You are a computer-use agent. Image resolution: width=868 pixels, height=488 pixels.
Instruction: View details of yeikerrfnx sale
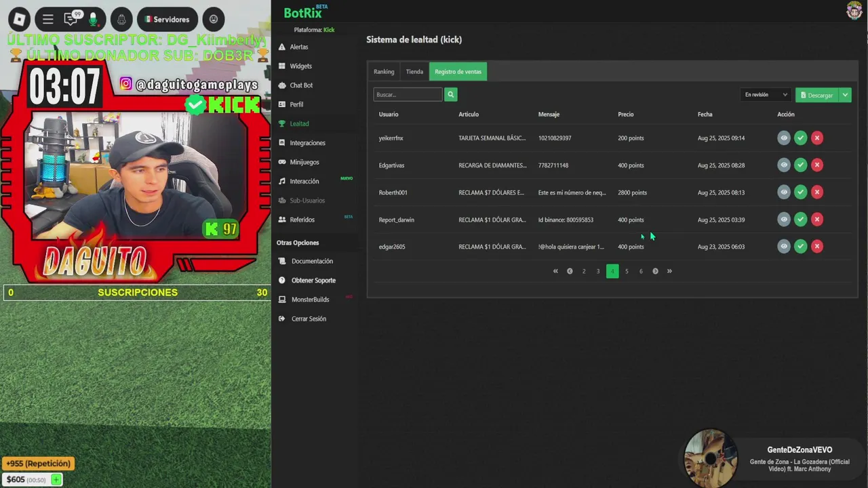(784, 138)
